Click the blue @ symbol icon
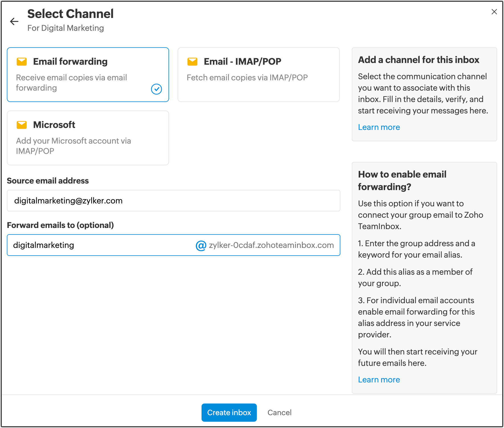Screen dimensions: 504x428 coord(201,245)
